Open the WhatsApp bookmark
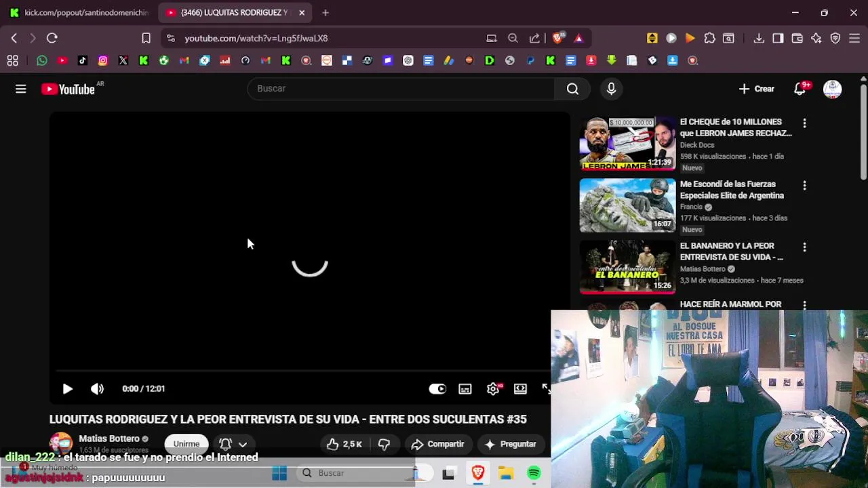The height and width of the screenshot is (488, 868). (42, 61)
